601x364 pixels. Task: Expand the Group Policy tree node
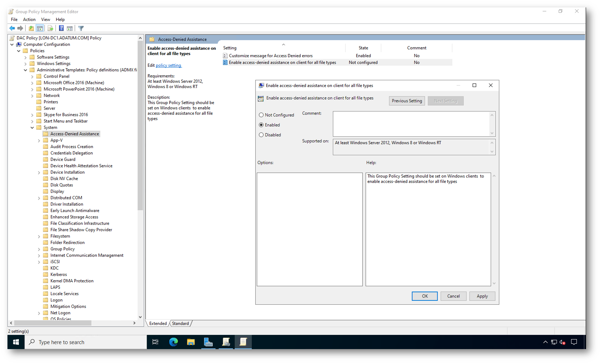[x=39, y=249]
